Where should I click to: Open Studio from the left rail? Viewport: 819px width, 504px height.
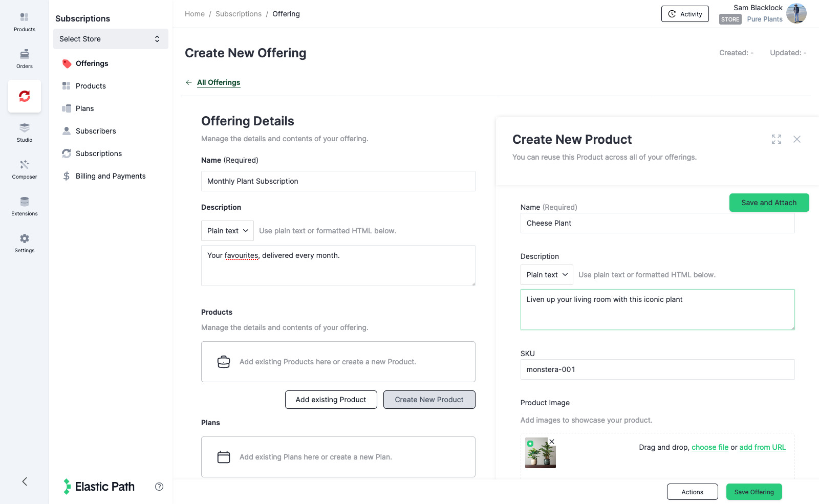pos(24,132)
